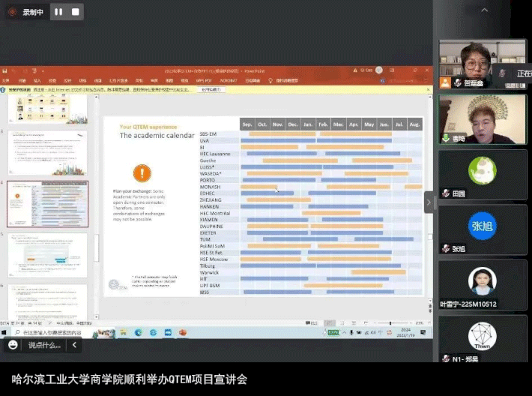Click the Protected View shield info icon
Image resolution: width=532 pixels, height=396 pixels.
pyautogui.click(x=3, y=90)
